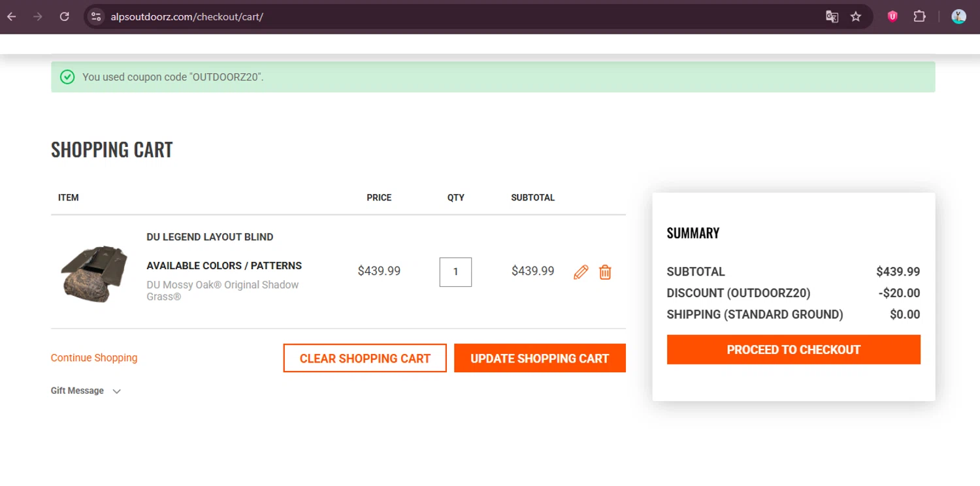This screenshot has width=980, height=486.
Task: Click the $0.00 shipping value
Action: click(x=905, y=315)
